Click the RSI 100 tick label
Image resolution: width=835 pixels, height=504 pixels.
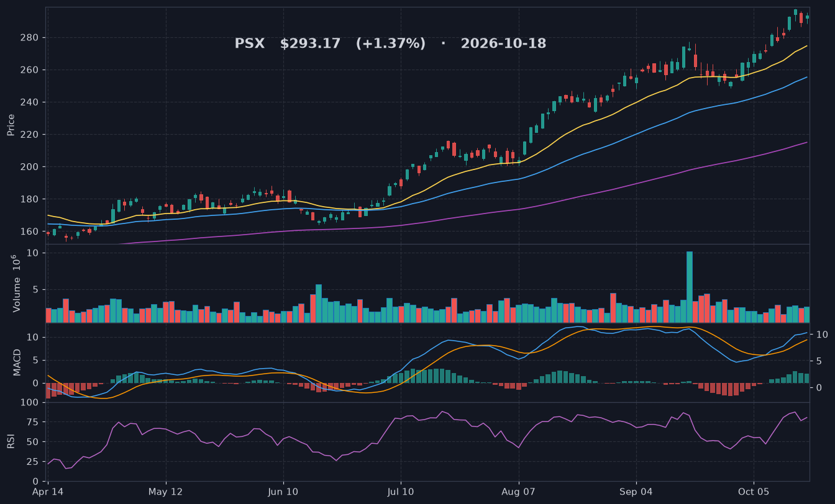pos(31,403)
